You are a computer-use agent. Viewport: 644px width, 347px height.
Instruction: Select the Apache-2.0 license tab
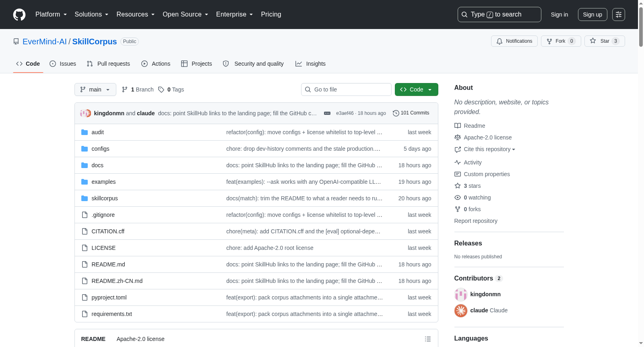pyautogui.click(x=140, y=339)
